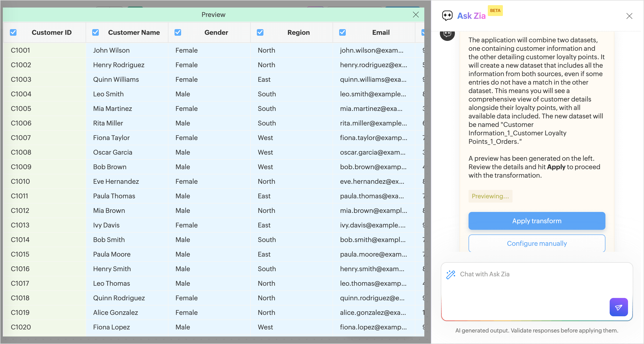Image resolution: width=644 pixels, height=344 pixels.
Task: Select the Customer Name column header
Action: (x=134, y=32)
